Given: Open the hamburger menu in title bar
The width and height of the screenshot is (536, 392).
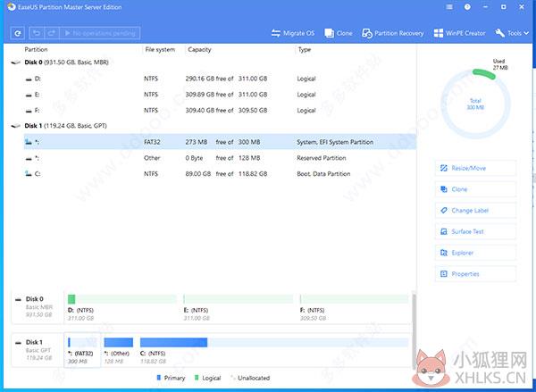Looking at the screenshot, I should [449, 7].
